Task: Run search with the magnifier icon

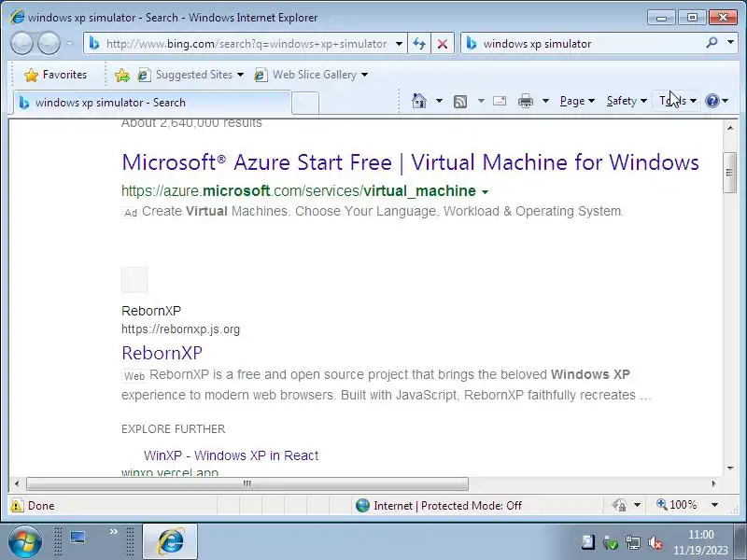Action: click(712, 43)
